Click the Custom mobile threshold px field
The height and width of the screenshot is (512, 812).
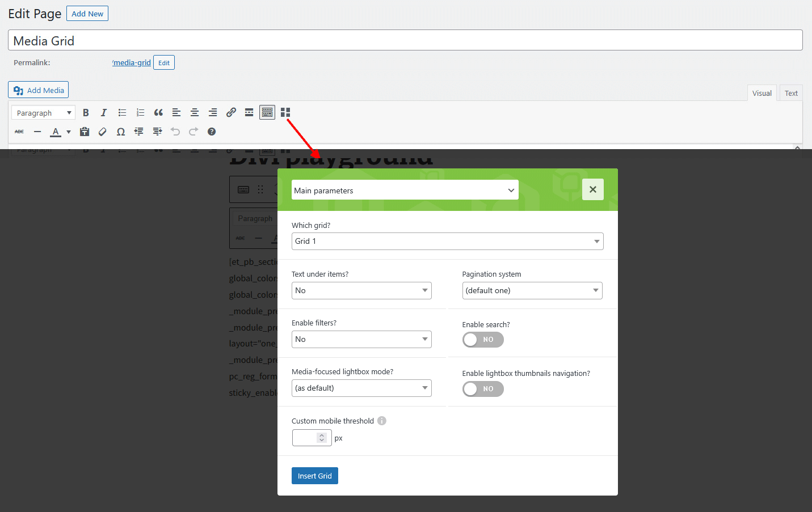click(x=306, y=438)
